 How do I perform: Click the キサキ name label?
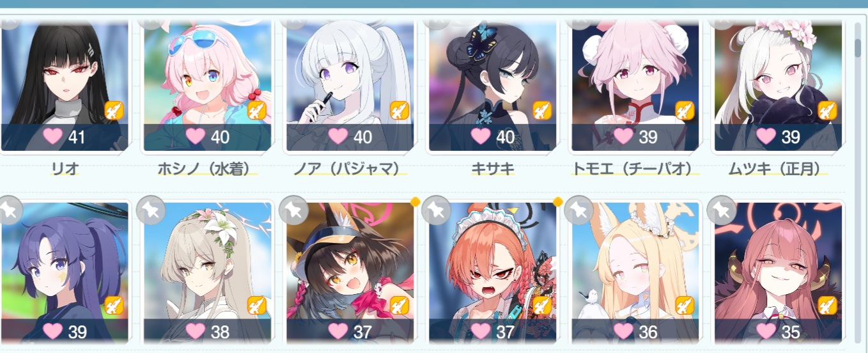(492, 169)
